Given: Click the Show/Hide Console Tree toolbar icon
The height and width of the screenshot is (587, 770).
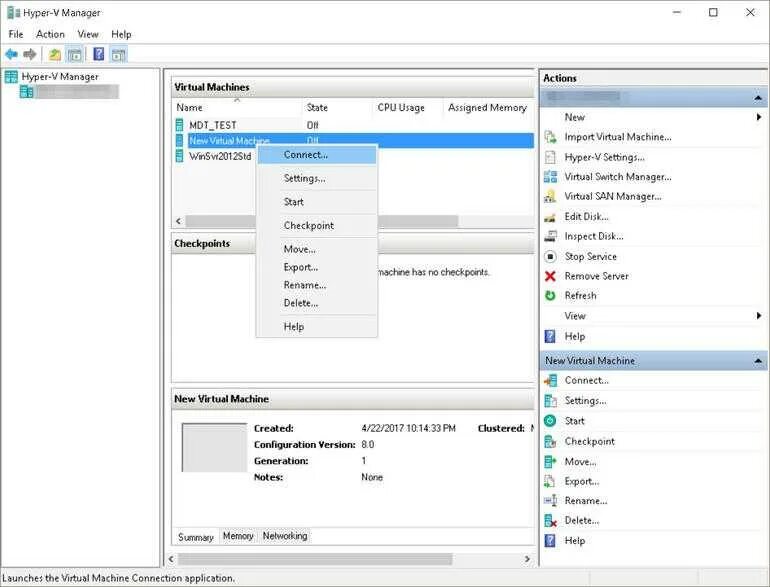Looking at the screenshot, I should click(x=75, y=55).
